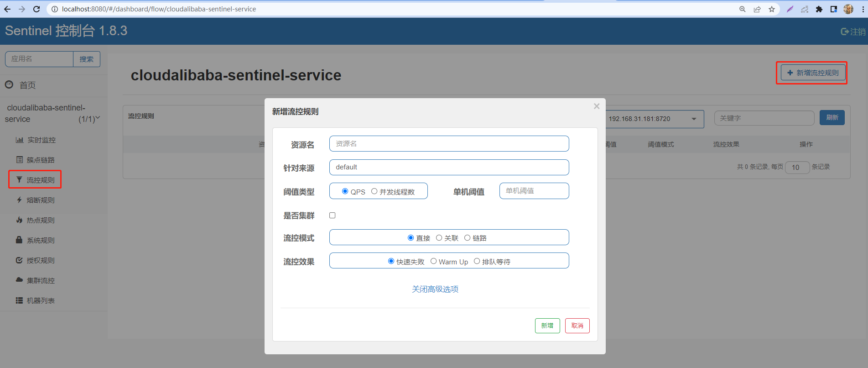
Task: Click the share page icon
Action: pyautogui.click(x=757, y=9)
